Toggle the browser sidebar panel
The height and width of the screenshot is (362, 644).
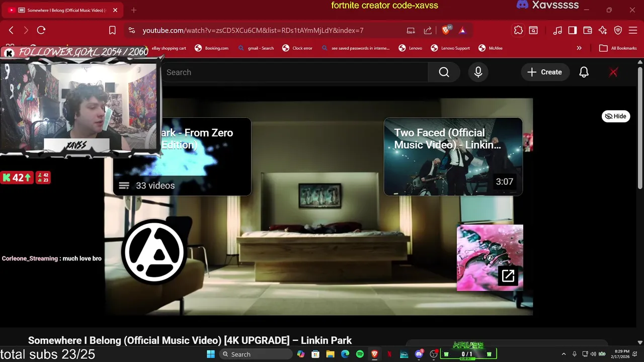pyautogui.click(x=573, y=30)
